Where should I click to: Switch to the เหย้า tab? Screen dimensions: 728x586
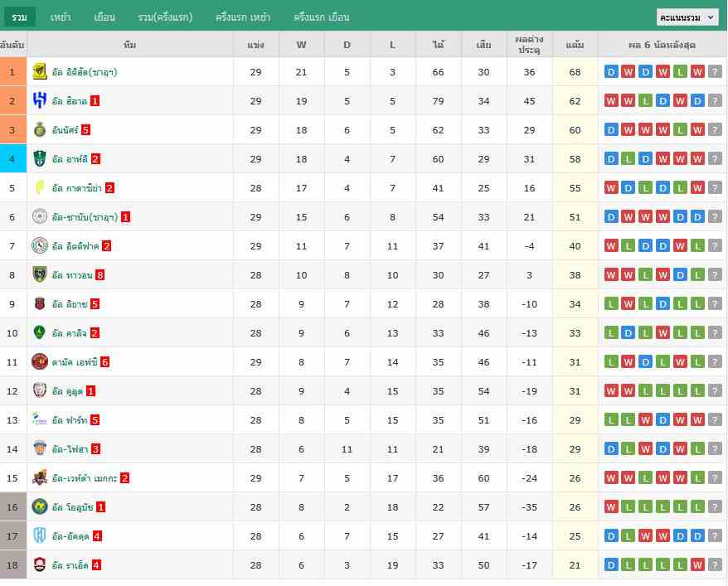coord(61,17)
